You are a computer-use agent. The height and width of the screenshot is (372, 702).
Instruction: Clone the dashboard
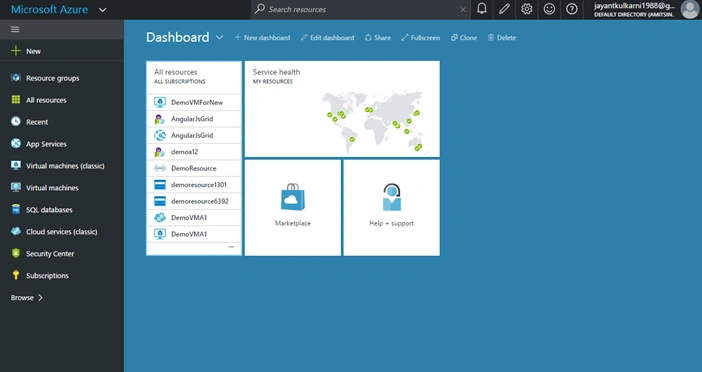pyautogui.click(x=464, y=38)
